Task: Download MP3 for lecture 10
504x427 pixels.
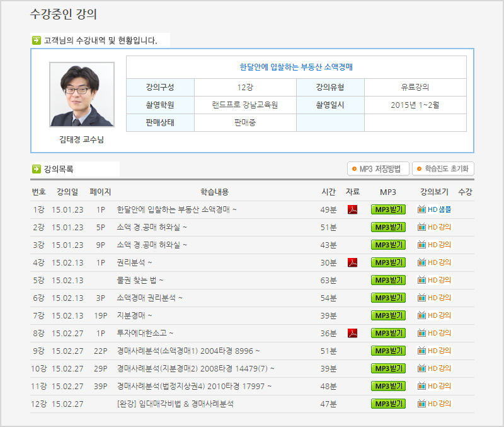Action: point(388,368)
